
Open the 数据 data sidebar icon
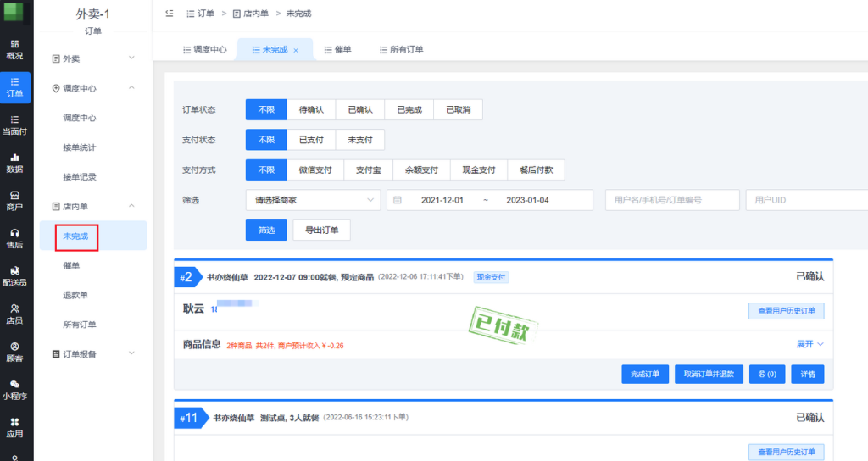coord(14,162)
